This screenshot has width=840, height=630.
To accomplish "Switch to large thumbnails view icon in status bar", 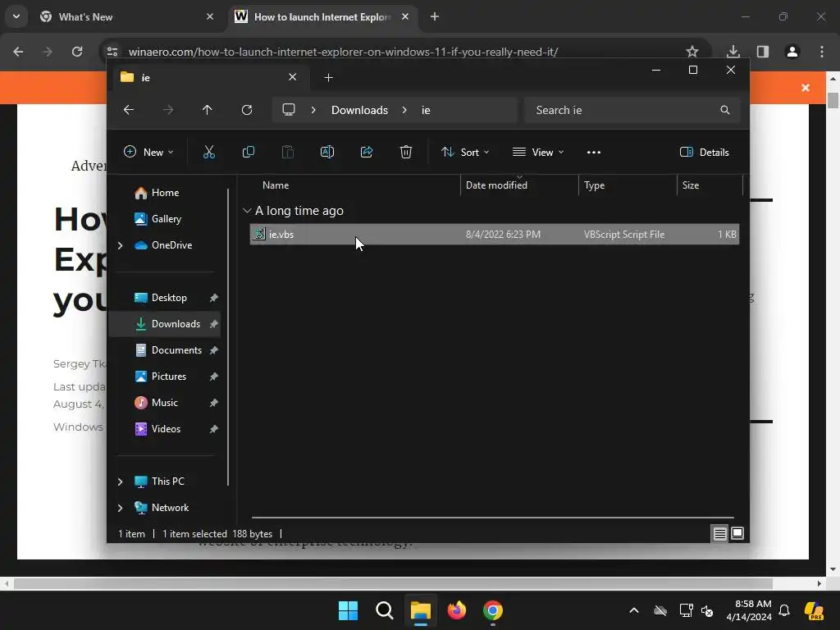I will coord(737,533).
